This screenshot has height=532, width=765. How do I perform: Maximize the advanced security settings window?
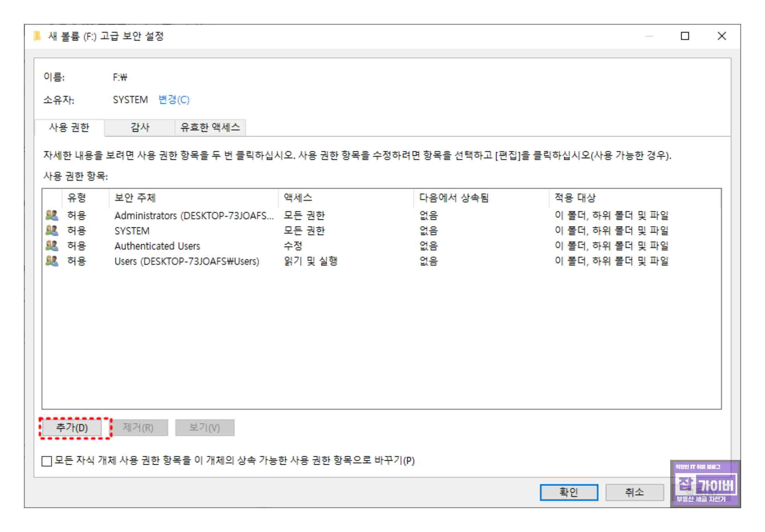(x=685, y=36)
